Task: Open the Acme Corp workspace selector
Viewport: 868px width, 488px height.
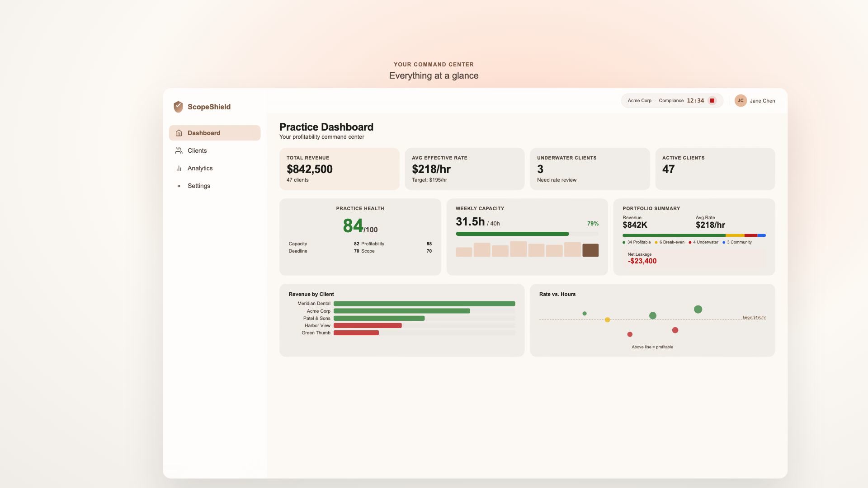Action: 639,100
